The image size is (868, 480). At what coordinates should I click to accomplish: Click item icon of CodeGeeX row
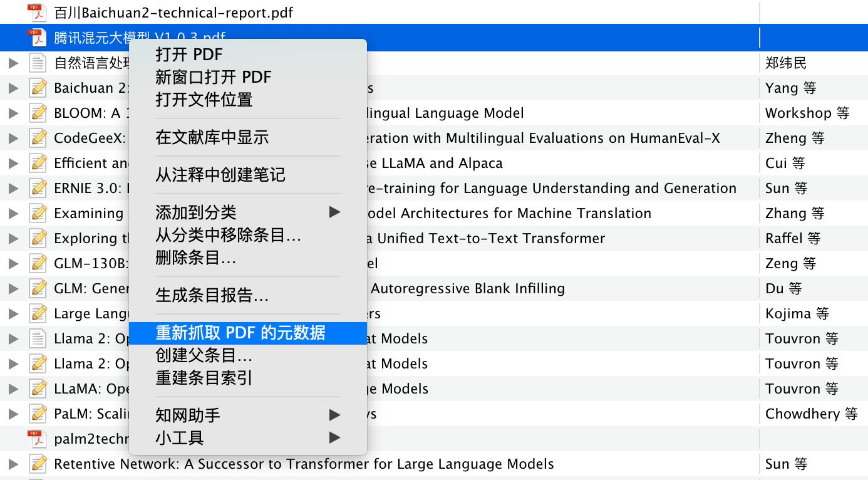tap(38, 138)
